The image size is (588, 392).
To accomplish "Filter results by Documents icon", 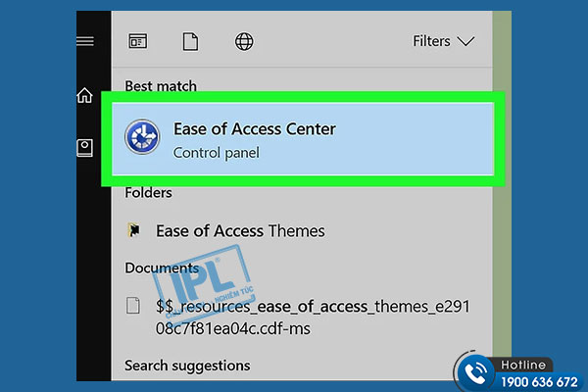I will pos(190,41).
